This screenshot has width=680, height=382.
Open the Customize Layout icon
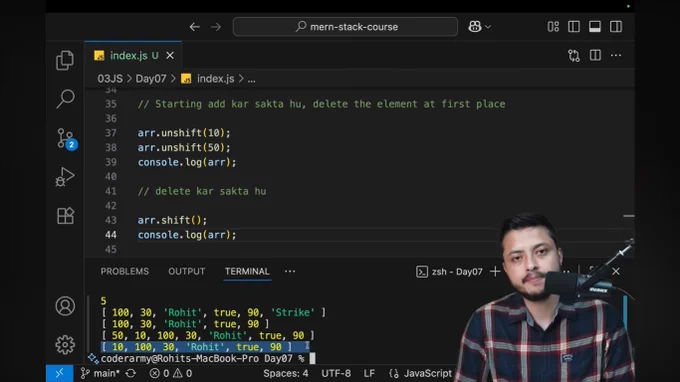[x=553, y=26]
